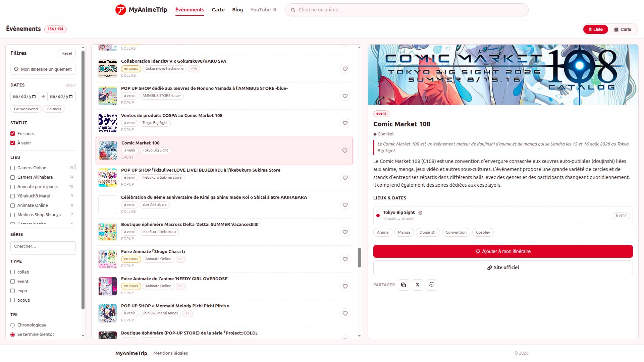Select Chronologique sorting
The height and width of the screenshot is (362, 644).
click(x=13, y=325)
